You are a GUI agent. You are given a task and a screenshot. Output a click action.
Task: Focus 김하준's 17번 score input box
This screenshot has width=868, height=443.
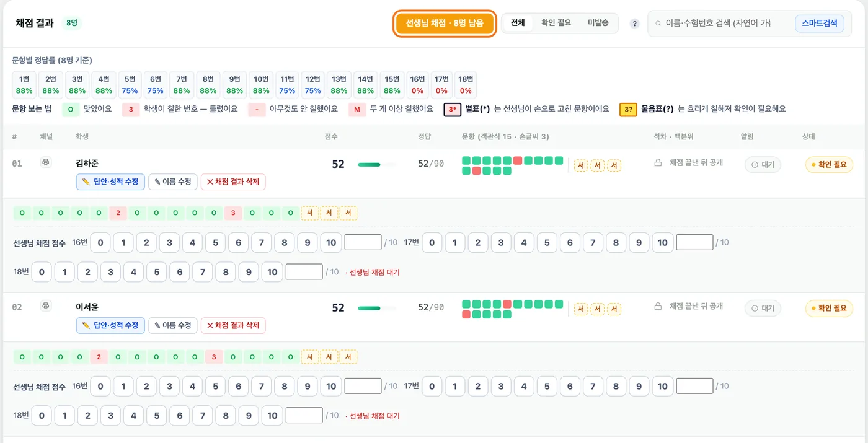[x=694, y=242]
